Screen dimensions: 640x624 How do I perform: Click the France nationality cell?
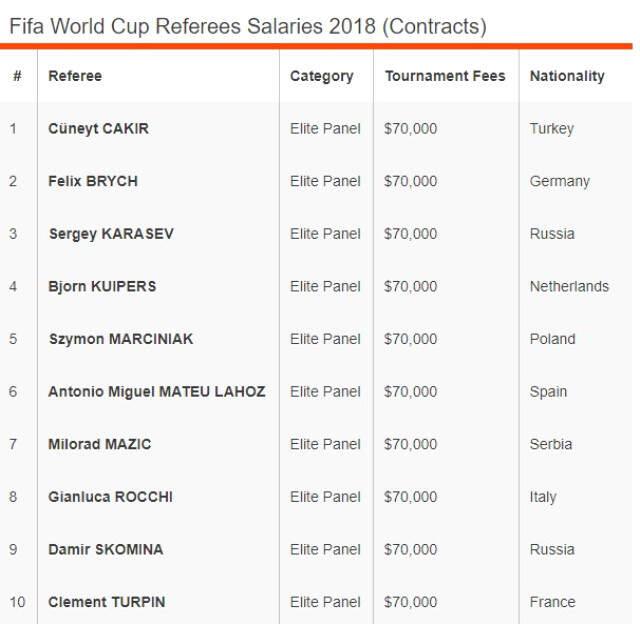coord(553,602)
